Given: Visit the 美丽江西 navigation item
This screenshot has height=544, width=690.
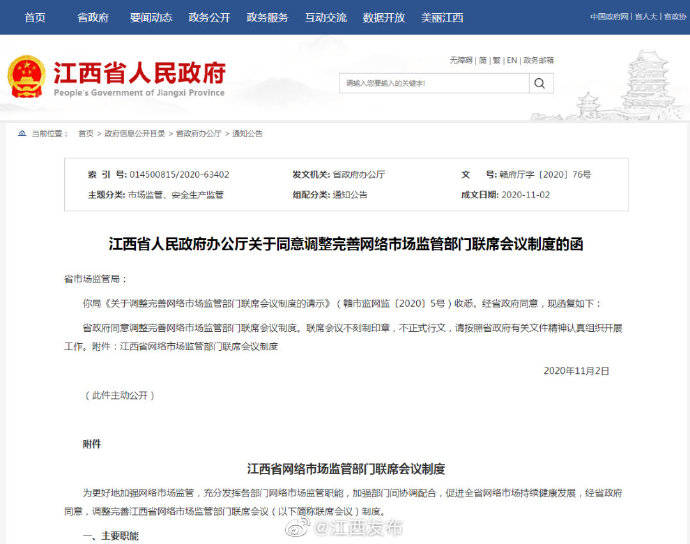Looking at the screenshot, I should (x=442, y=18).
